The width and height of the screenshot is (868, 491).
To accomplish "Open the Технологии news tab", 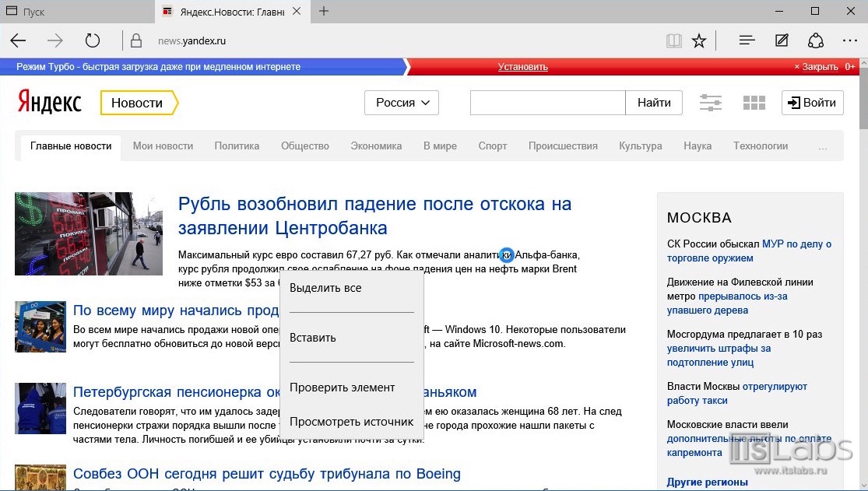I will [761, 146].
